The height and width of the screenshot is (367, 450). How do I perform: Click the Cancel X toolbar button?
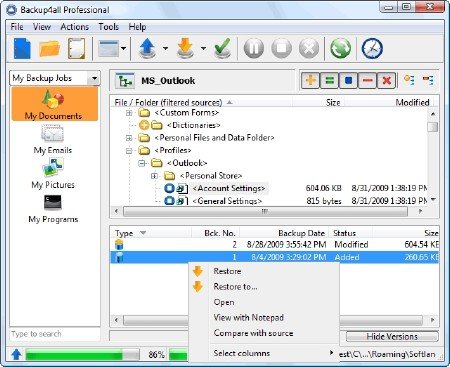pos(309,49)
